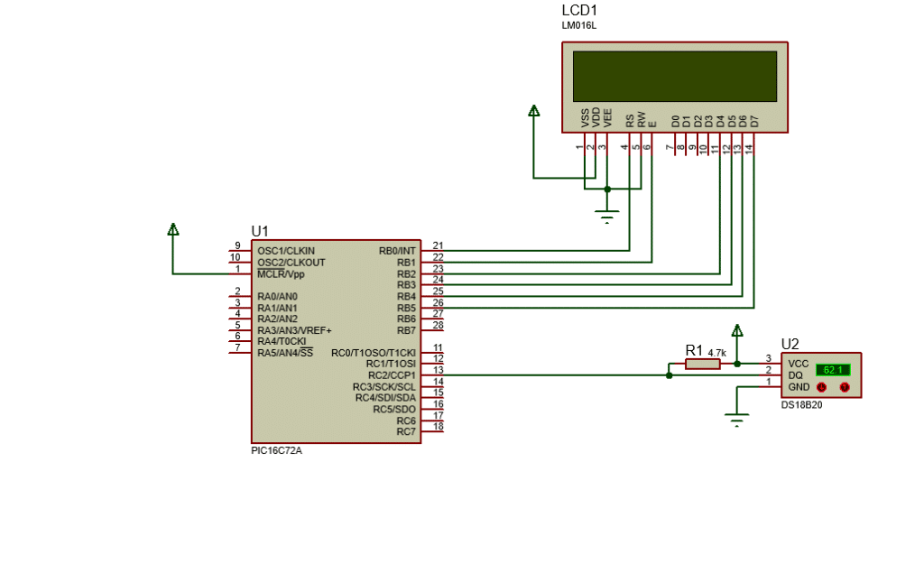
Task: Click the VEE pin label on the LCD
Action: (607, 118)
